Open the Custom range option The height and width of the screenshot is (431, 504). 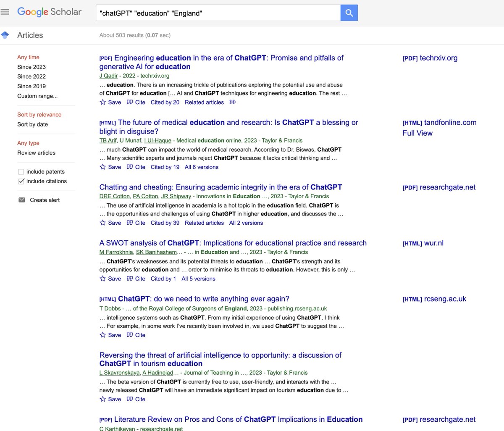point(37,96)
